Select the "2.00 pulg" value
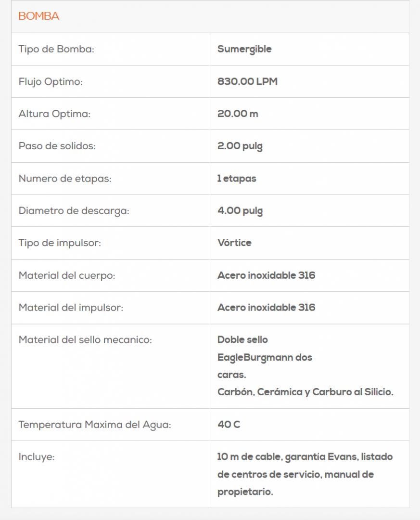 pyautogui.click(x=240, y=146)
